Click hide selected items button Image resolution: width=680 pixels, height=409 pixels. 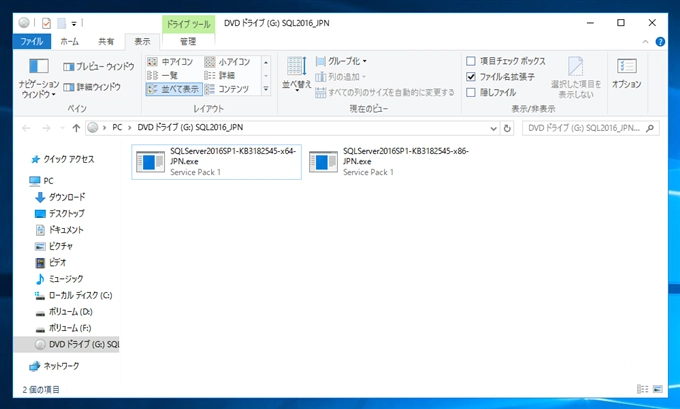576,78
